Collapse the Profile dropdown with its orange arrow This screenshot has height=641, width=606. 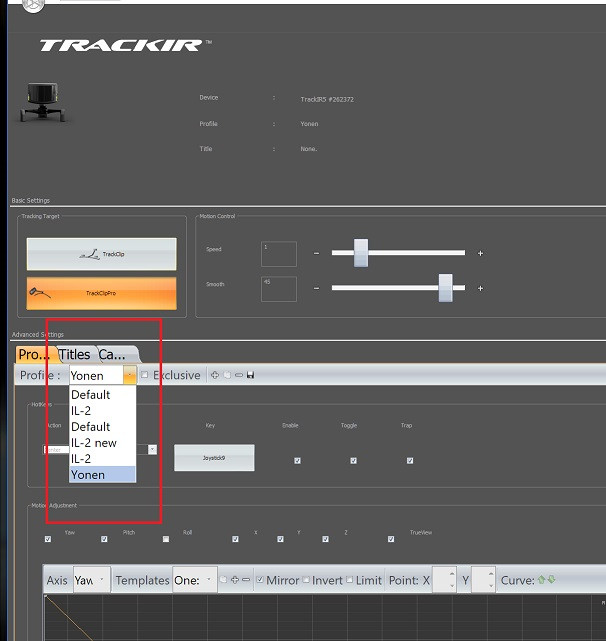pos(129,374)
